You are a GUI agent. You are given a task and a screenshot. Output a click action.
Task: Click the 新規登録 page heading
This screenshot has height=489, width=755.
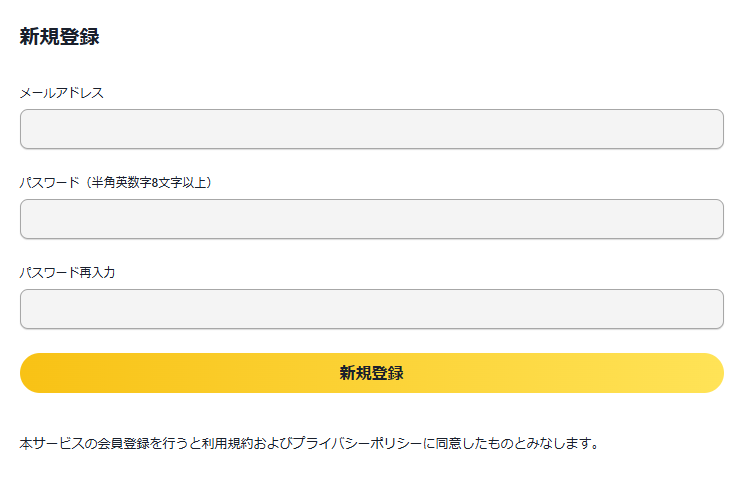[x=59, y=38]
